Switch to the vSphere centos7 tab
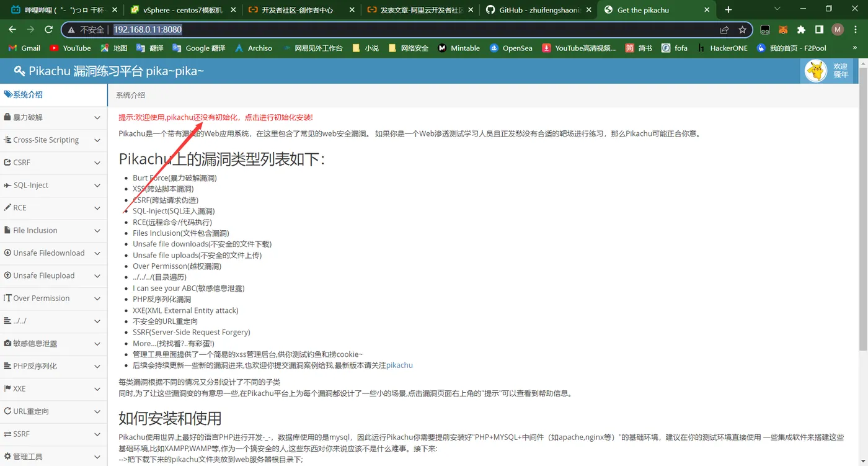Image resolution: width=868 pixels, height=466 pixels. pyautogui.click(x=182, y=9)
